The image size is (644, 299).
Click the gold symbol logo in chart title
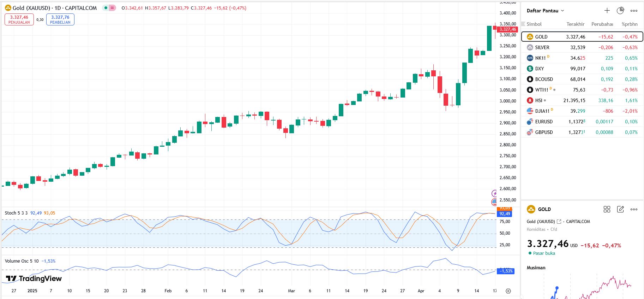tap(8, 8)
